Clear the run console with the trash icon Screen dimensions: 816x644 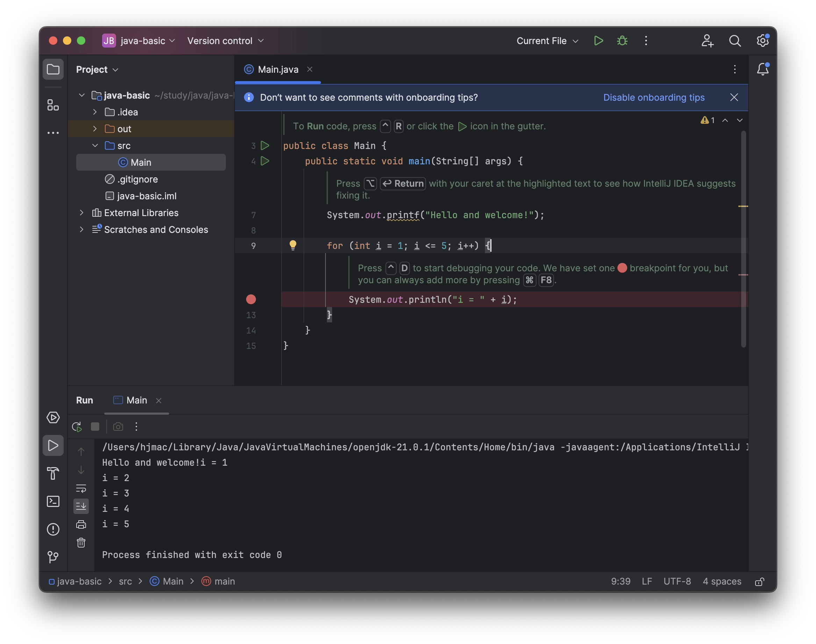pos(81,543)
